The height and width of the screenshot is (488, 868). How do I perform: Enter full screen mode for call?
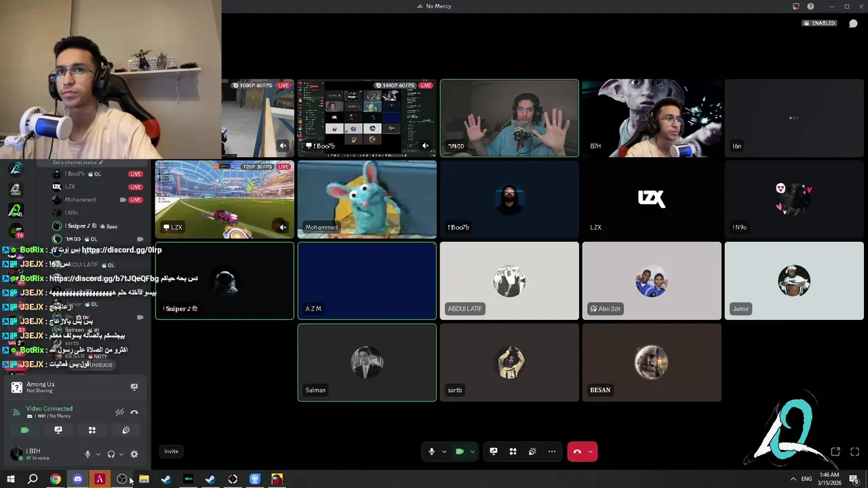pyautogui.click(x=854, y=452)
